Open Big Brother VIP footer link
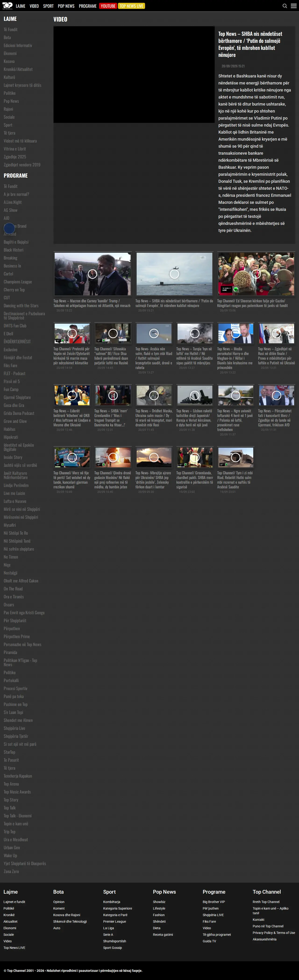Image resolution: width=299 pixels, height=980 pixels. coord(214,902)
